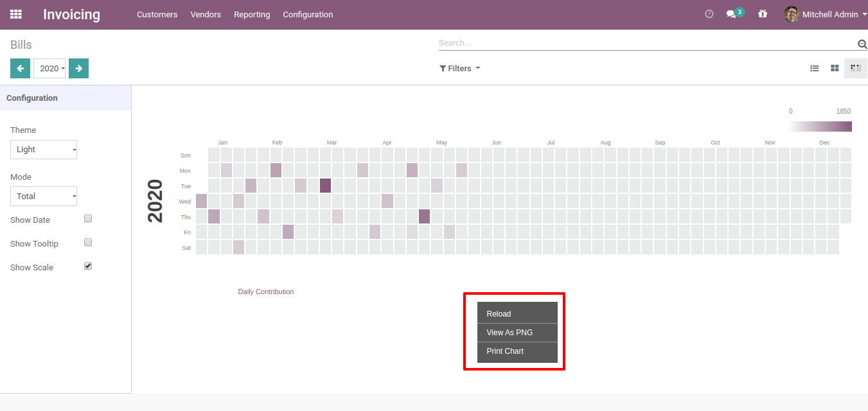Switch to list view icon

point(815,68)
